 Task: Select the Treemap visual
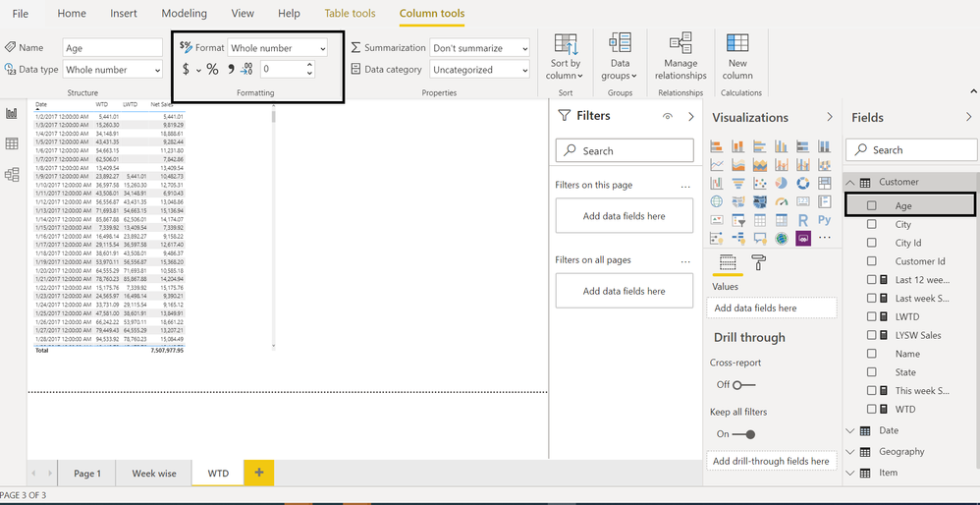[x=825, y=183]
